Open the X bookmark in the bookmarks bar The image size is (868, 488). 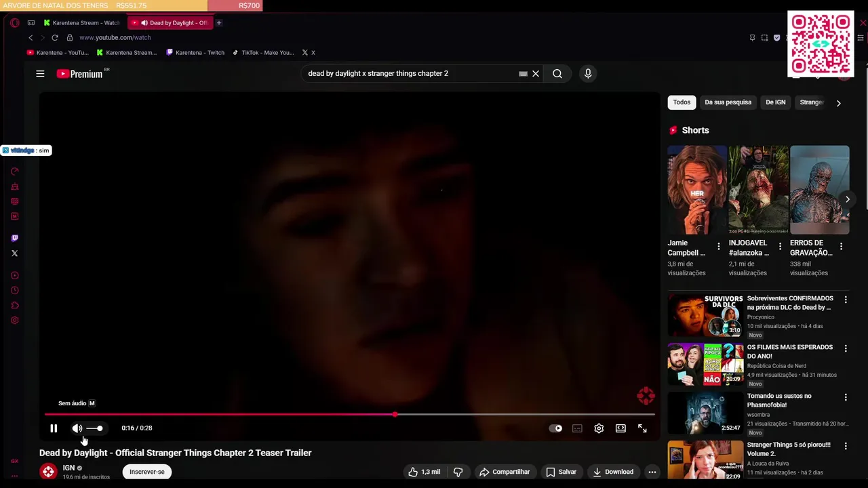309,53
